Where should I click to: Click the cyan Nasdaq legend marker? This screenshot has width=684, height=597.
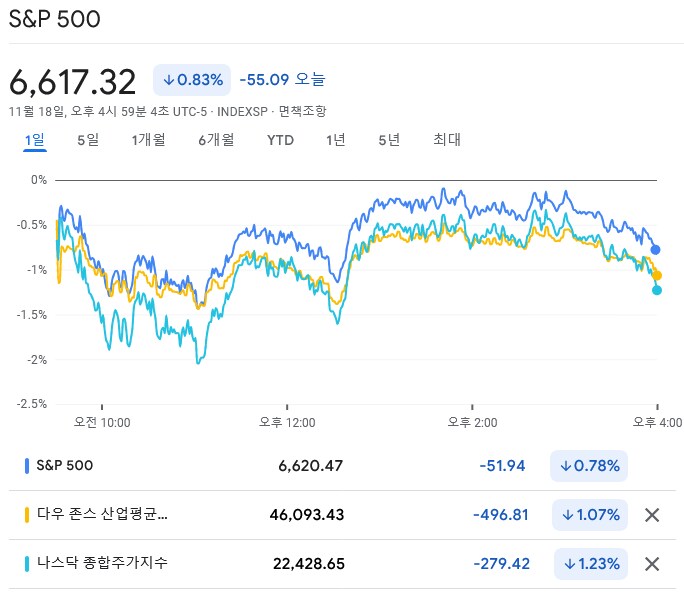pyautogui.click(x=26, y=563)
